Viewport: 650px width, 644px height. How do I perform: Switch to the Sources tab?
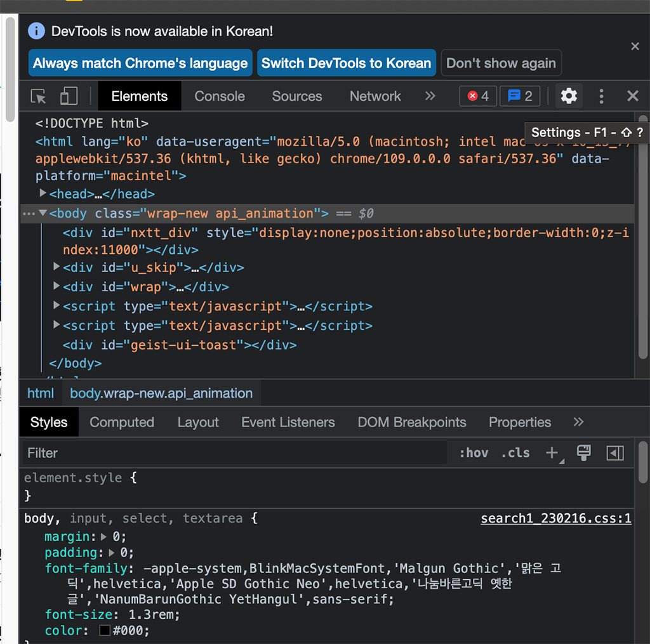297,96
